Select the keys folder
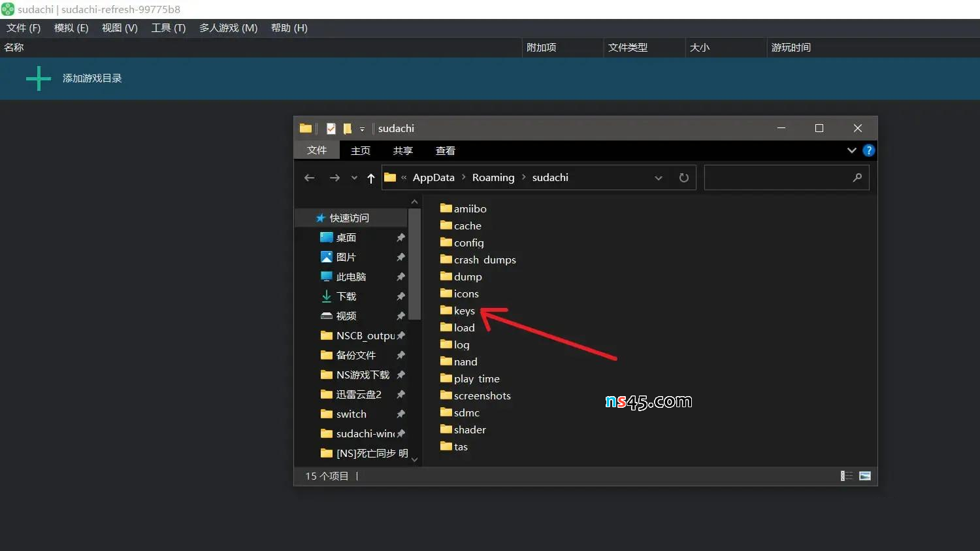The height and width of the screenshot is (551, 980). click(464, 311)
